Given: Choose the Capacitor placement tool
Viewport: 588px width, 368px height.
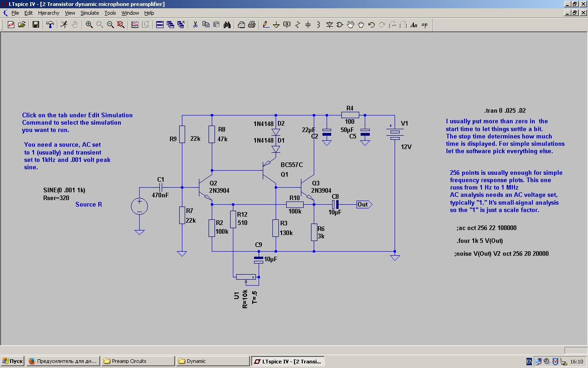Looking at the screenshot, I should tap(308, 25).
